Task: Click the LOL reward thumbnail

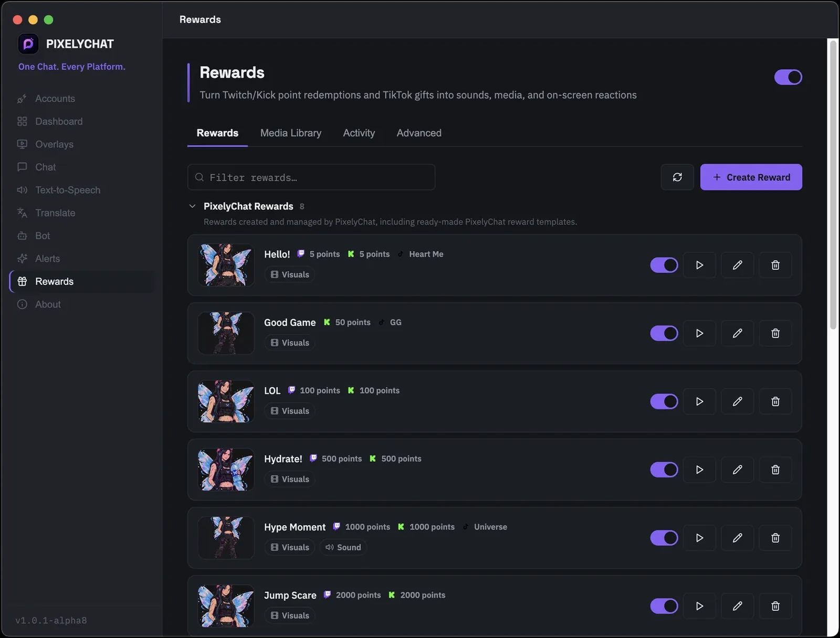Action: 226,401
